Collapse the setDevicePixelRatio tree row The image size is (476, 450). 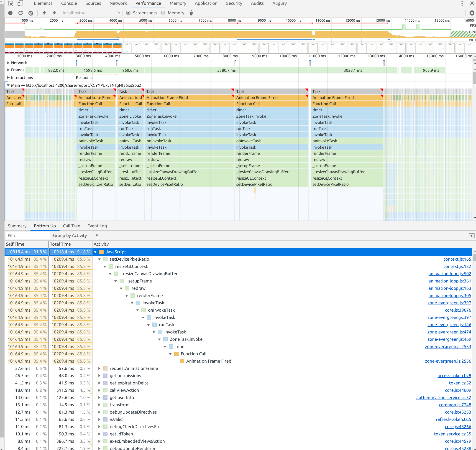pyautogui.click(x=99, y=259)
